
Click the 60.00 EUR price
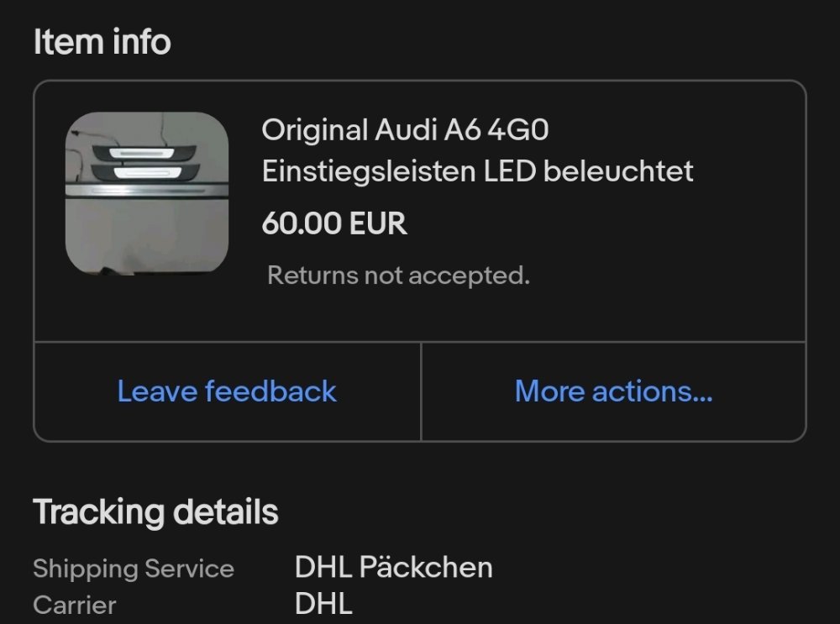(334, 223)
